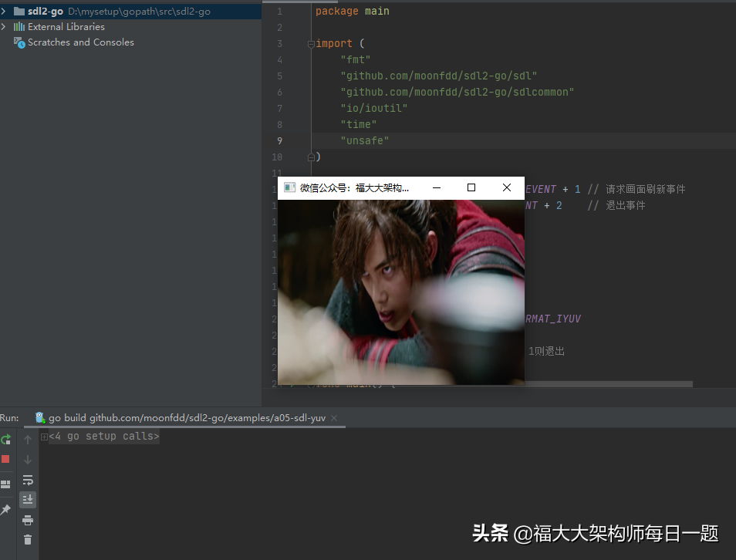This screenshot has width=736, height=560.
Task: Toggle soft-wrap in the console
Action: pyautogui.click(x=28, y=480)
